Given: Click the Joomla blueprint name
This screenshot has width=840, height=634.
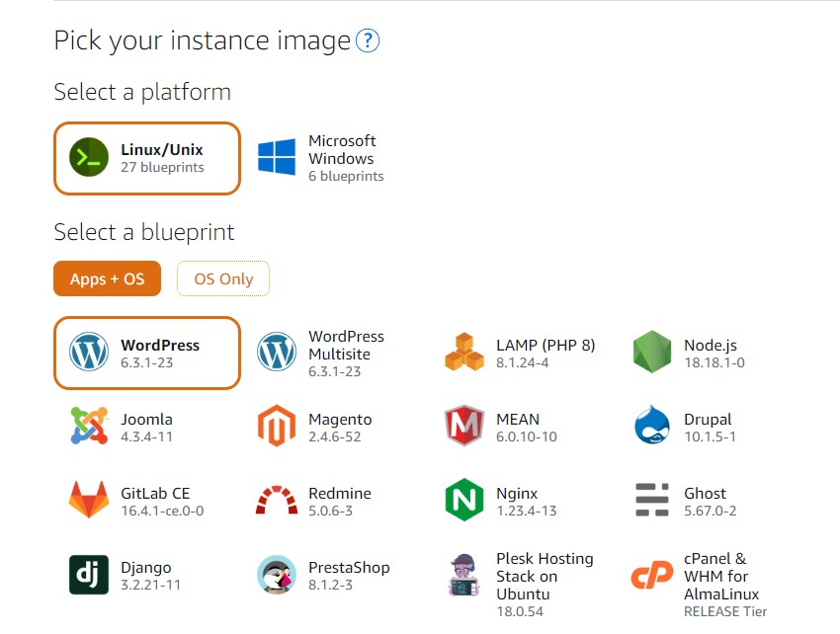Looking at the screenshot, I should [x=146, y=420].
